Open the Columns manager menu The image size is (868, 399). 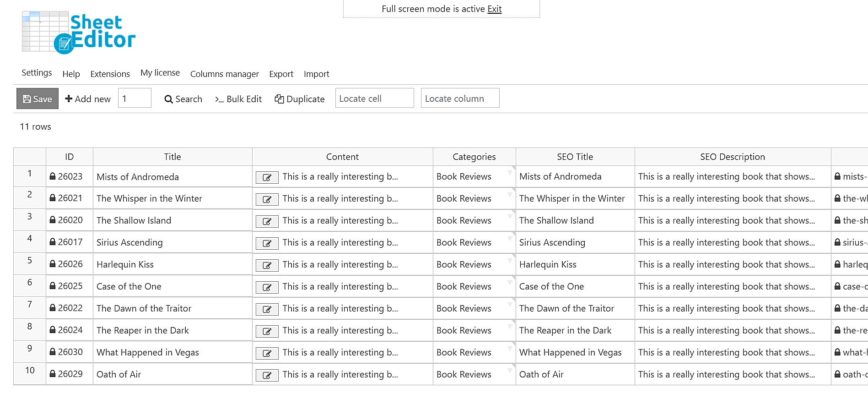click(224, 74)
